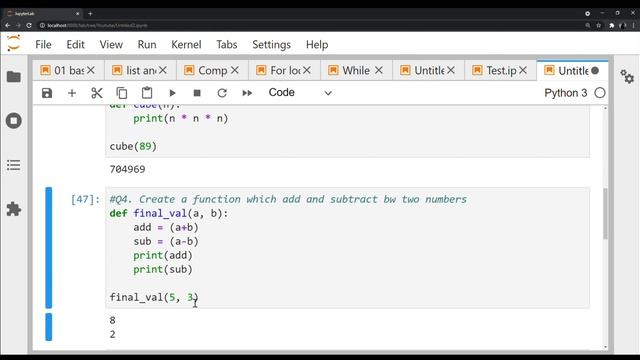This screenshot has width=640, height=360.
Task: Close the Test.ip tab
Action: coord(523,70)
